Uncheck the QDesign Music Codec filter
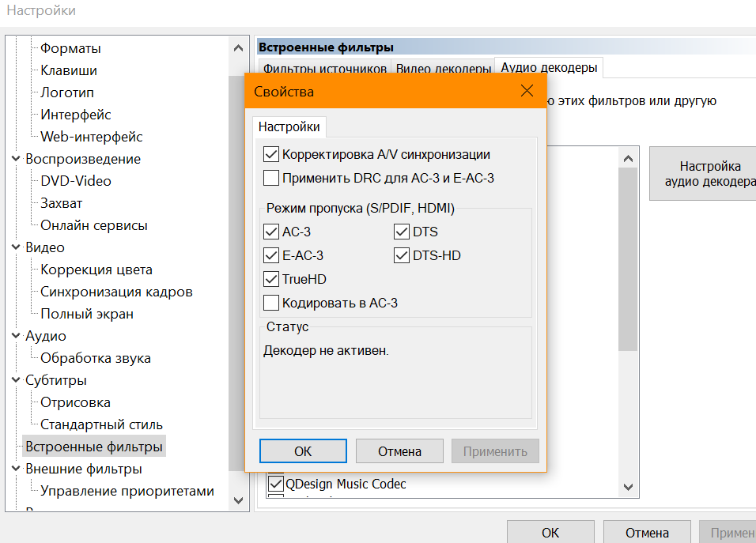The height and width of the screenshot is (543, 756). (276, 483)
